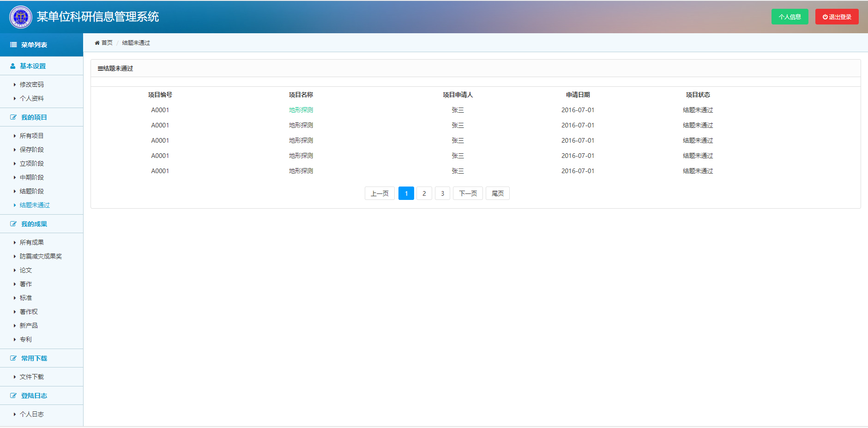Screen dimensions: 868x428
Task: Open 结题阶段 menu item
Action: [x=32, y=191]
